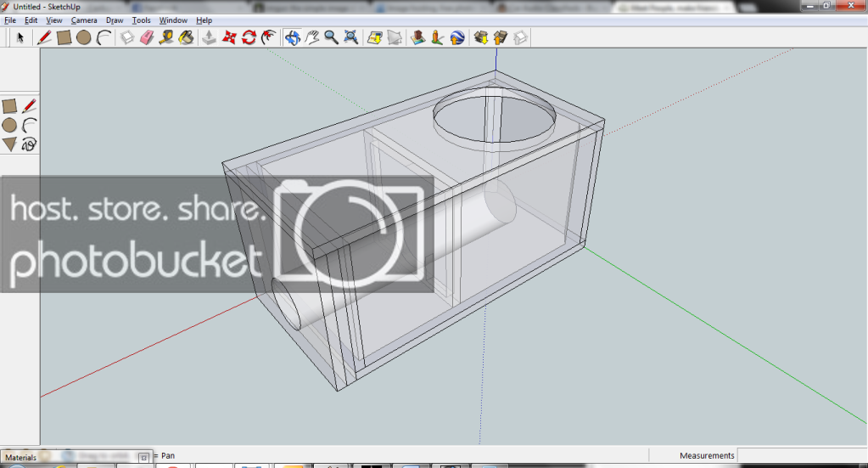
Task: Select the Arc tool in top toolbar
Action: [104, 37]
